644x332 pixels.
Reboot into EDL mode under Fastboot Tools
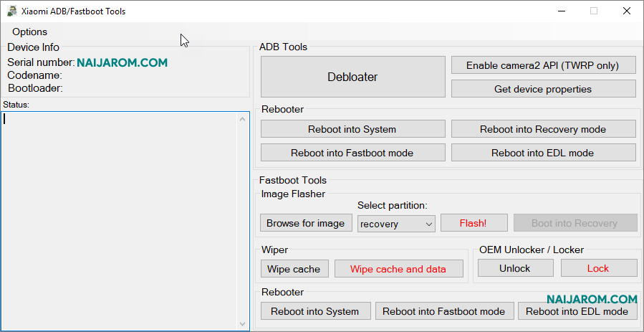point(577,311)
